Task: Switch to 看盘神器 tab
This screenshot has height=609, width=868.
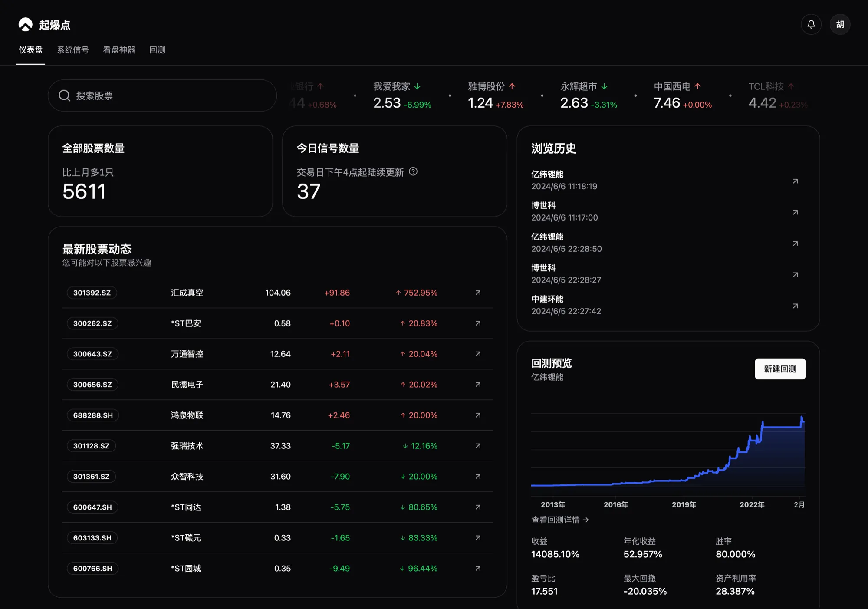Action: (119, 50)
